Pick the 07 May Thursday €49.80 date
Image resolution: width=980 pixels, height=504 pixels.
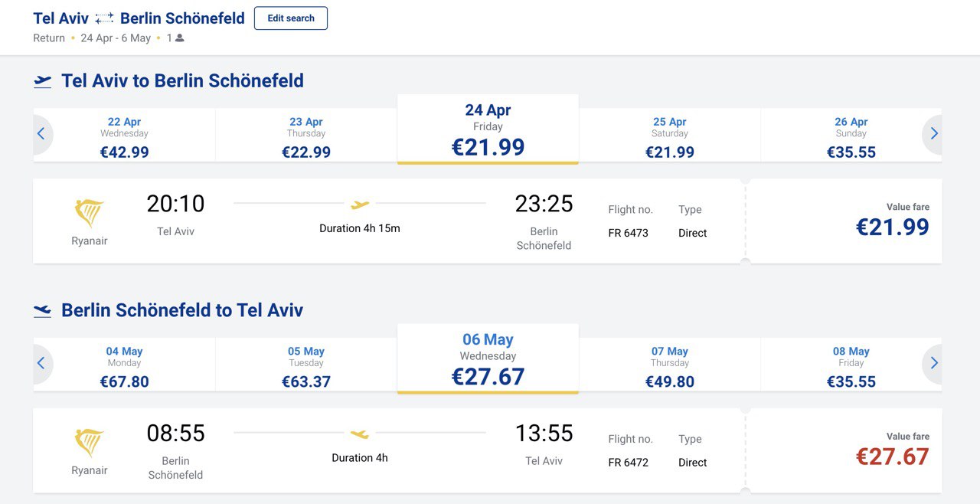coord(670,365)
